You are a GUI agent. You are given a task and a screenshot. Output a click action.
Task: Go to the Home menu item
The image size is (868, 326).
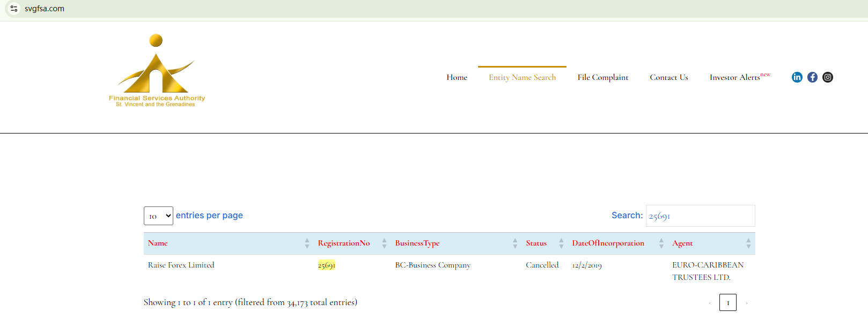tap(457, 77)
